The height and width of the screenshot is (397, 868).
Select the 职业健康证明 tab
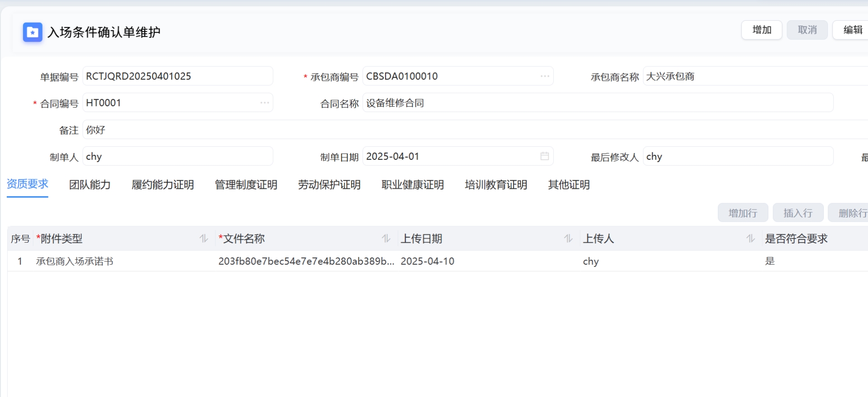[x=413, y=185]
